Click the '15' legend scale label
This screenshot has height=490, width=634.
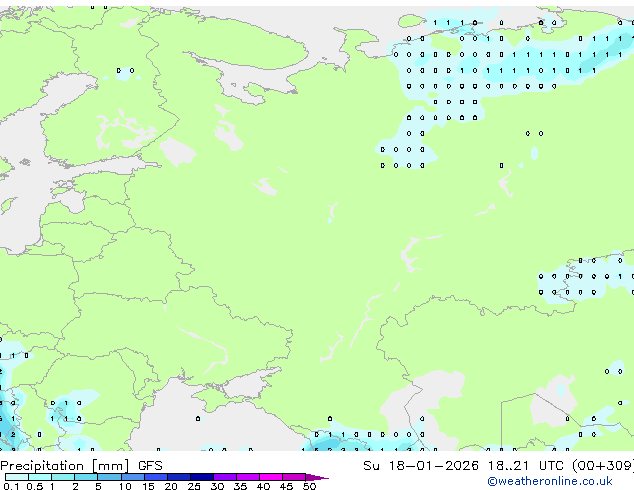[148, 486]
